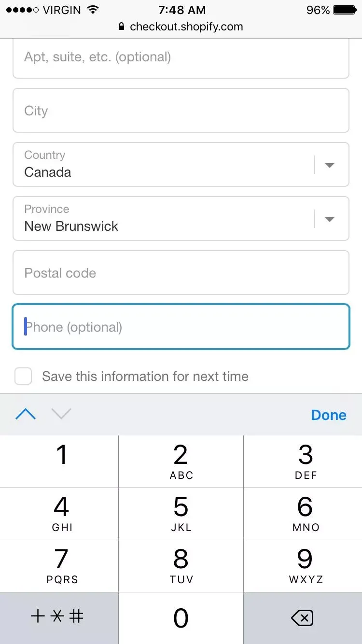The image size is (362, 644).
Task: Tap the Phone (optional) field
Action: click(x=181, y=327)
